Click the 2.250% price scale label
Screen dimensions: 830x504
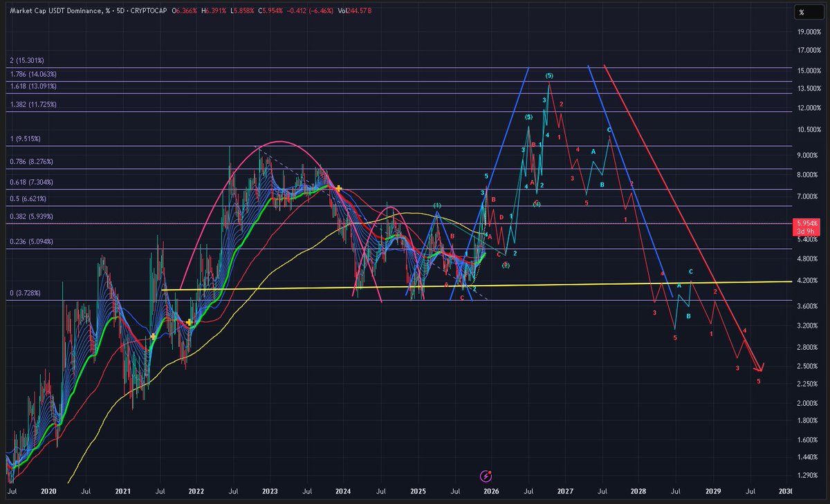pos(807,384)
